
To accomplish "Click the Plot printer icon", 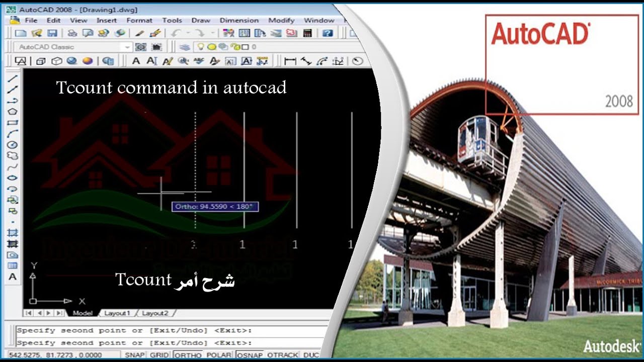I will [72, 33].
